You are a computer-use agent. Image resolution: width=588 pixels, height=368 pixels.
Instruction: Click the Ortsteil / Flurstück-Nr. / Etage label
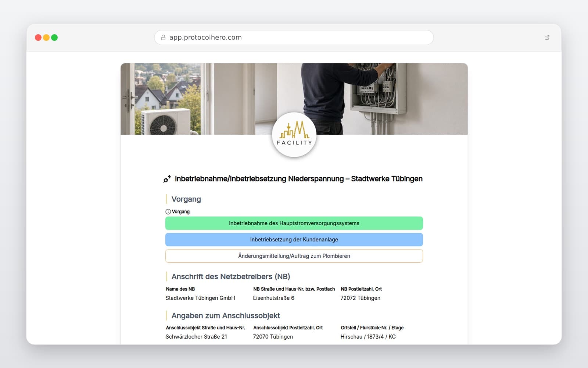[x=372, y=328]
